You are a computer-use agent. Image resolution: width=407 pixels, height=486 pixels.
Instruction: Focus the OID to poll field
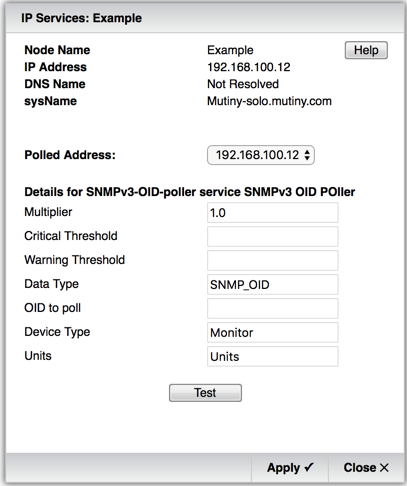273,309
